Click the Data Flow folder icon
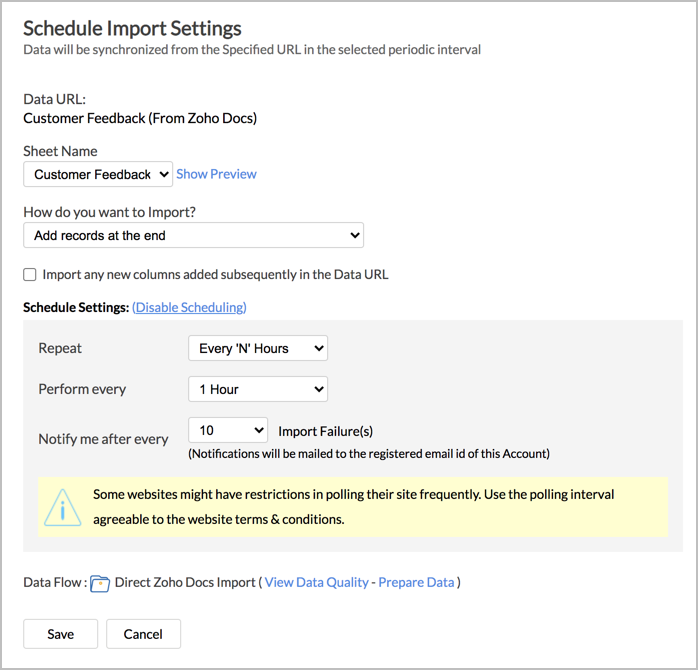Viewport: 698px width, 670px height. (100, 584)
